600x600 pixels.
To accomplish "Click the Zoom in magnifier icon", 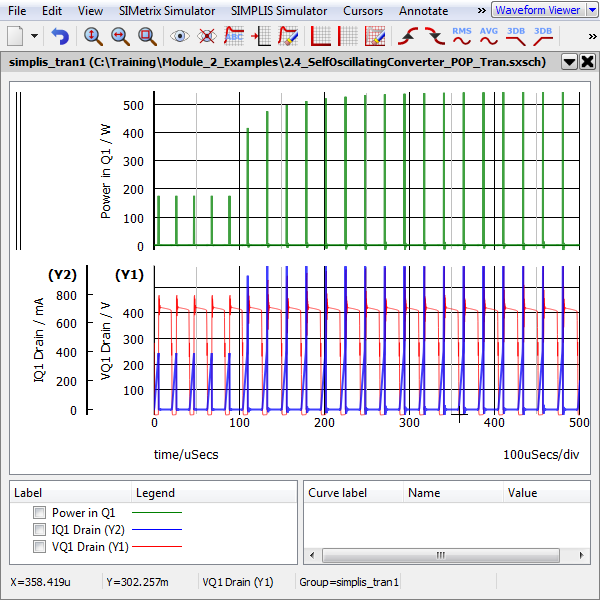I will pyautogui.click(x=93, y=36).
